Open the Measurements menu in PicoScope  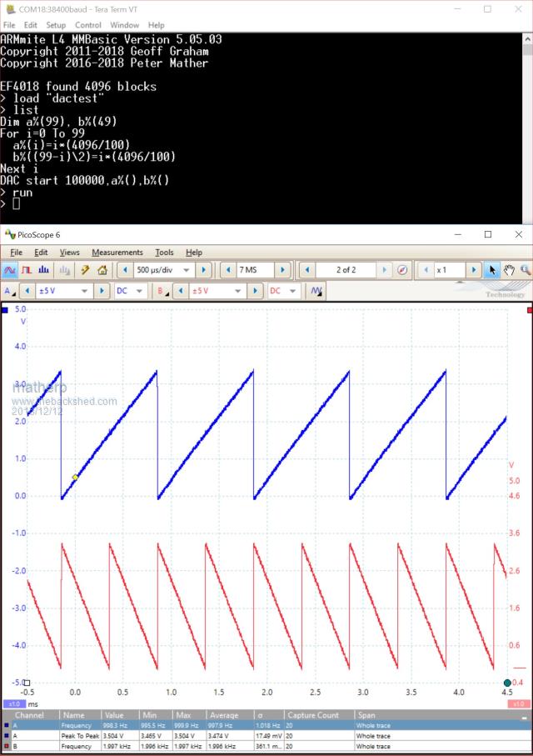[117, 252]
